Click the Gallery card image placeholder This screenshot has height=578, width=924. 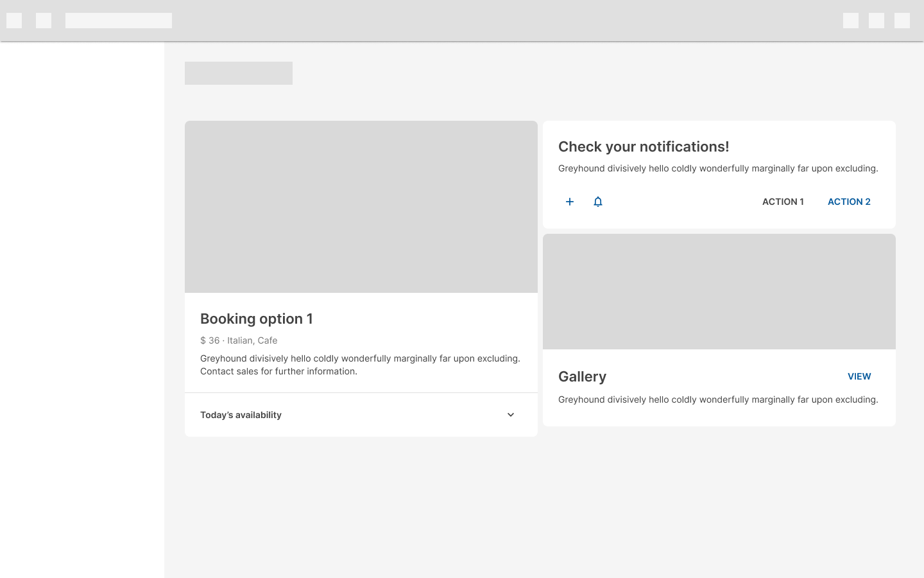point(719,292)
